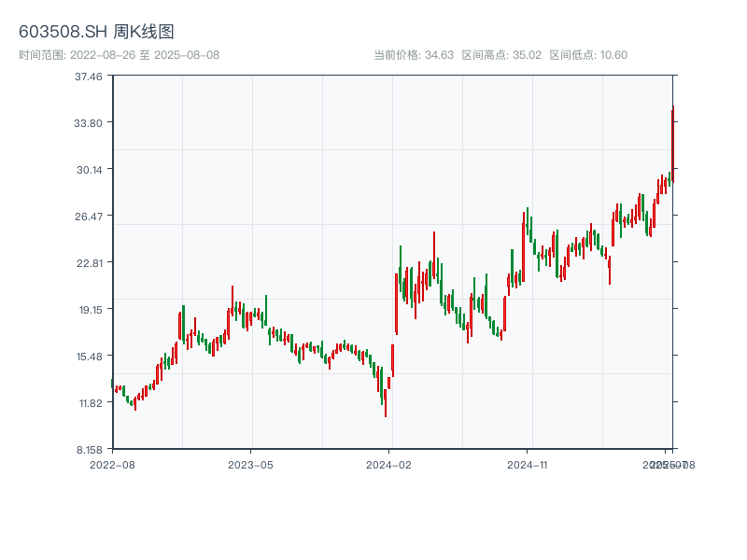747x560 pixels.
Task: Click the 22.81 y-axis label
Action: click(x=88, y=263)
